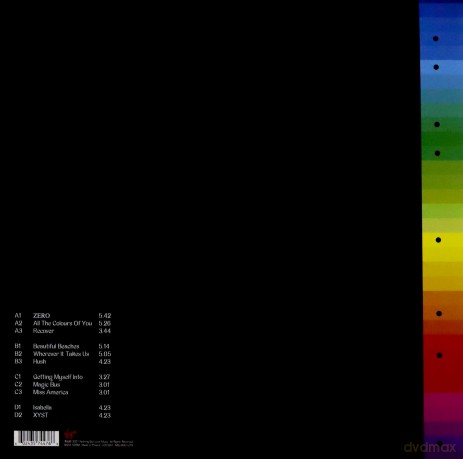The image size is (463, 459).
Task: Click duration "3.44" of Recover
Action: [x=105, y=331]
